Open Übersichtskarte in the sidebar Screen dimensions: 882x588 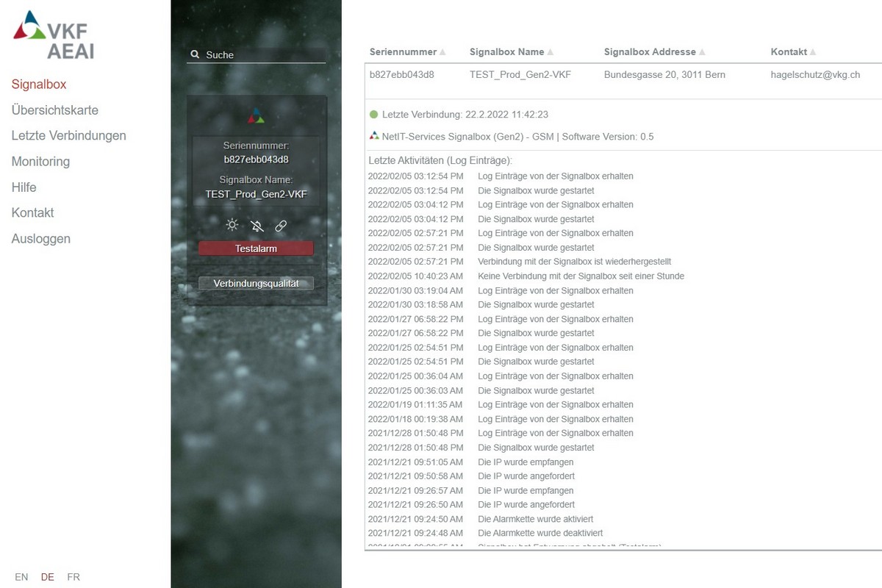[55, 110]
